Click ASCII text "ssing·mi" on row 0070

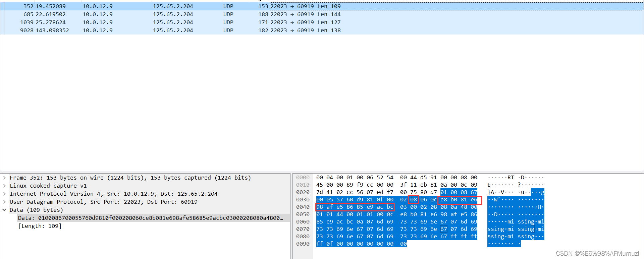pyautogui.click(x=500, y=229)
